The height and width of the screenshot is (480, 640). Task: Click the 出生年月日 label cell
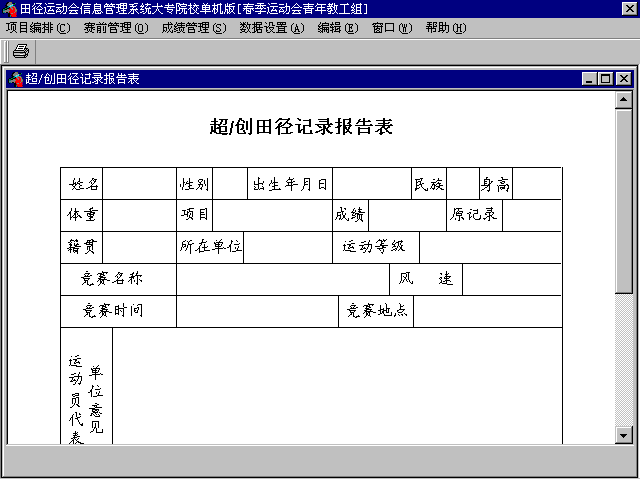coord(290,184)
